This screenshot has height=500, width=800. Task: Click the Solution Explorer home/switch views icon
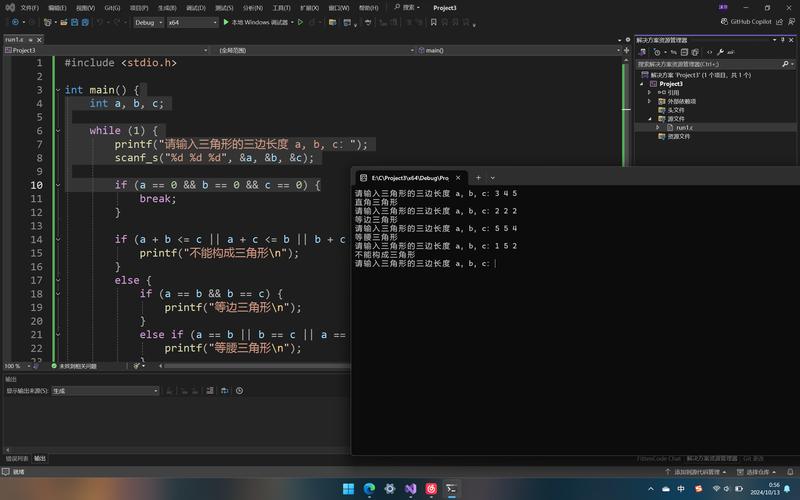[643, 52]
